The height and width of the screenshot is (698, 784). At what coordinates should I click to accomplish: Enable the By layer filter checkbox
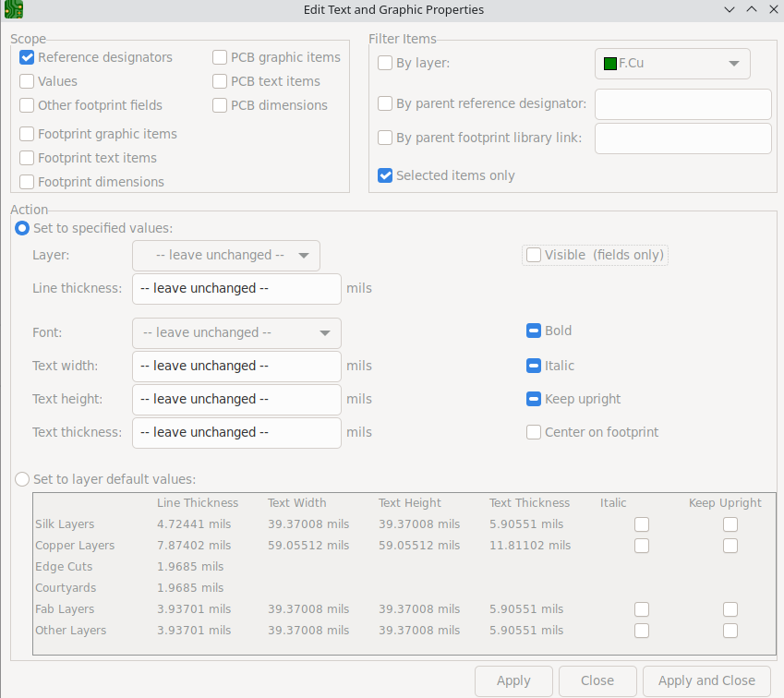[x=386, y=64]
